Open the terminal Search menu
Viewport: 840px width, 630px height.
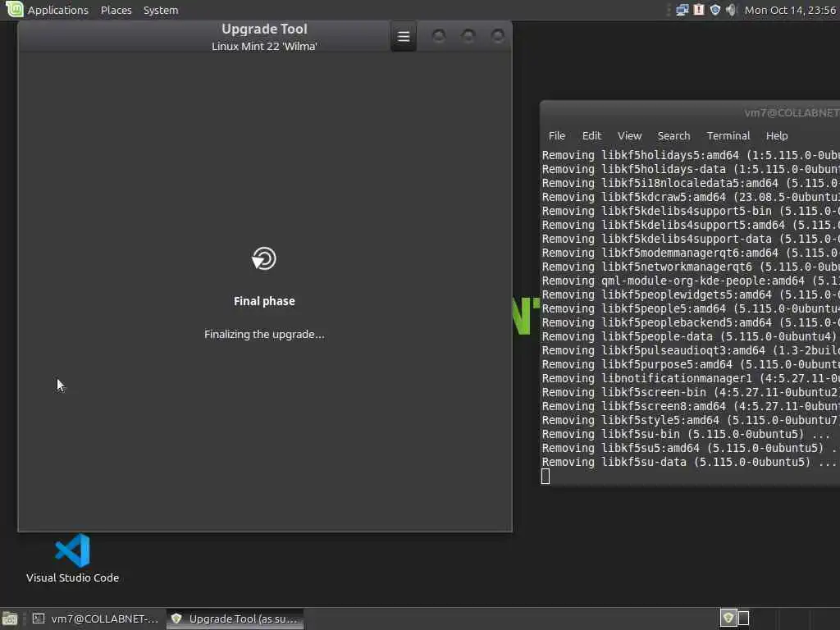(x=673, y=135)
